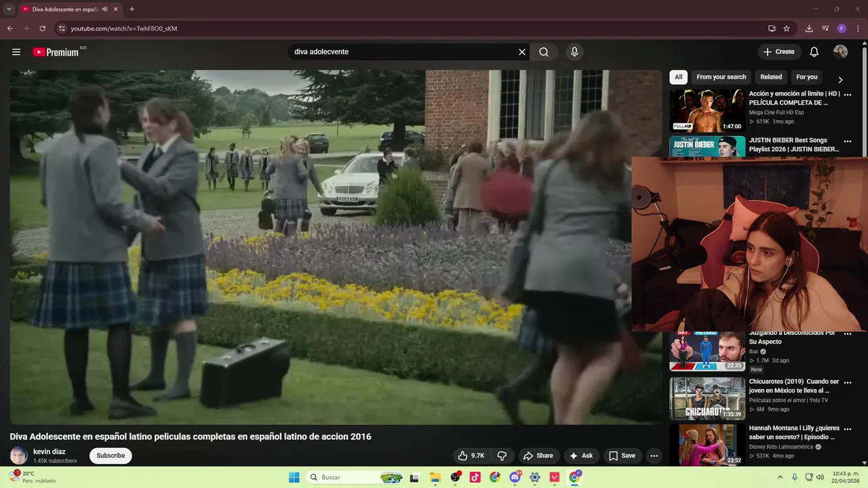Viewport: 868px width, 488px height.
Task: Bookmark this page with the star
Action: coord(787,28)
